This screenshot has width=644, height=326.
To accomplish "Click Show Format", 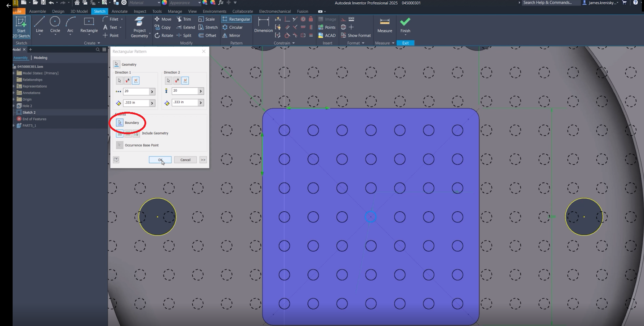I will (x=356, y=35).
